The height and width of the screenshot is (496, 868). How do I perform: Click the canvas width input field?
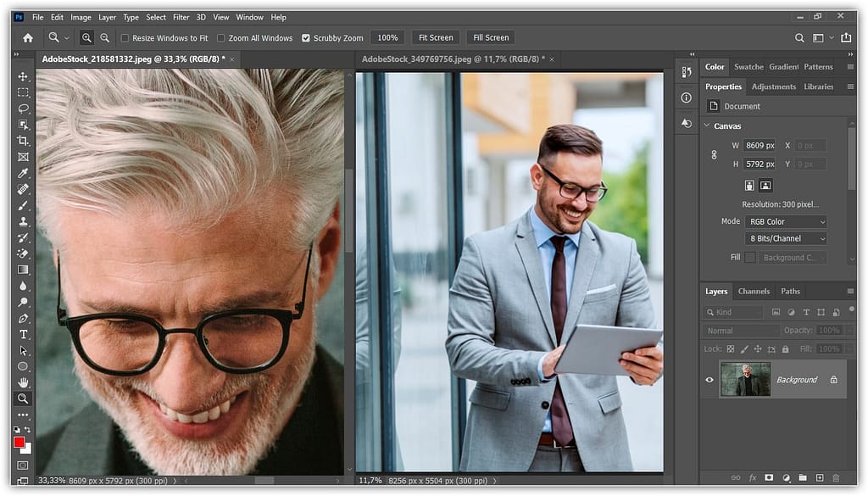759,145
